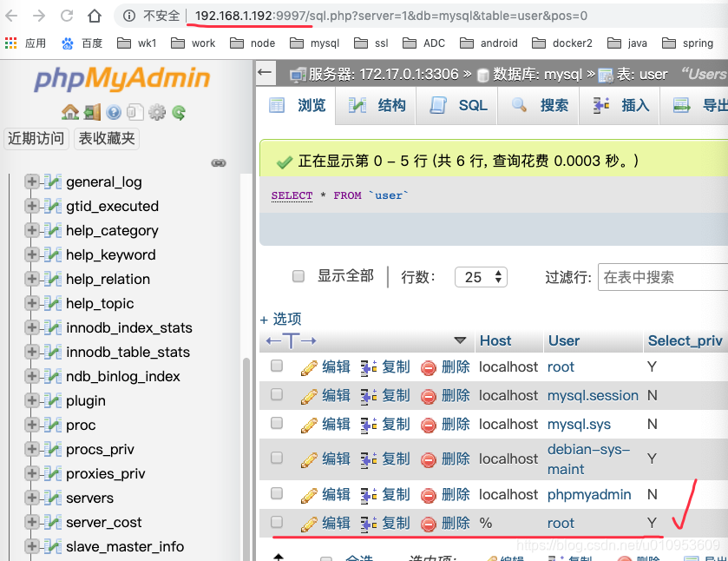The width and height of the screenshot is (728, 561).
Task: Click copy icon for mysql.sys row
Action: (x=369, y=425)
